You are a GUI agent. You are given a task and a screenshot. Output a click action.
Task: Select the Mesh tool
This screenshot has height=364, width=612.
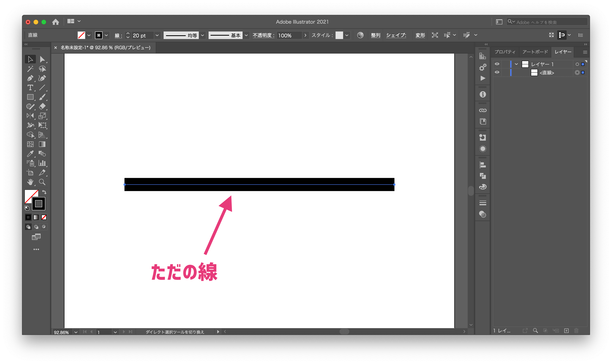(x=30, y=144)
